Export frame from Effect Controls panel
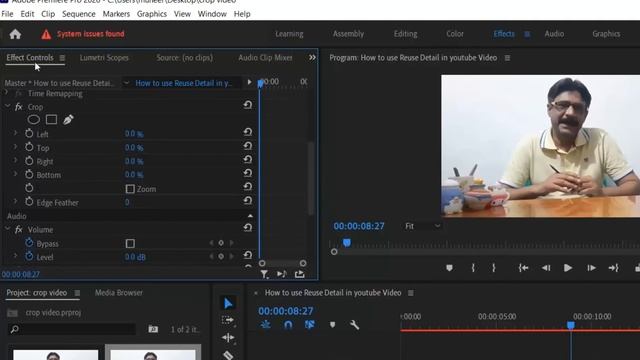 [300, 274]
